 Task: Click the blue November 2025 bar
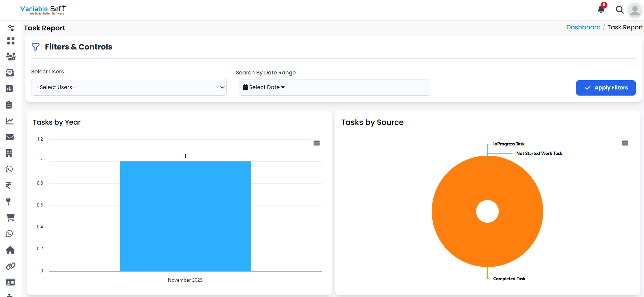[x=185, y=216]
